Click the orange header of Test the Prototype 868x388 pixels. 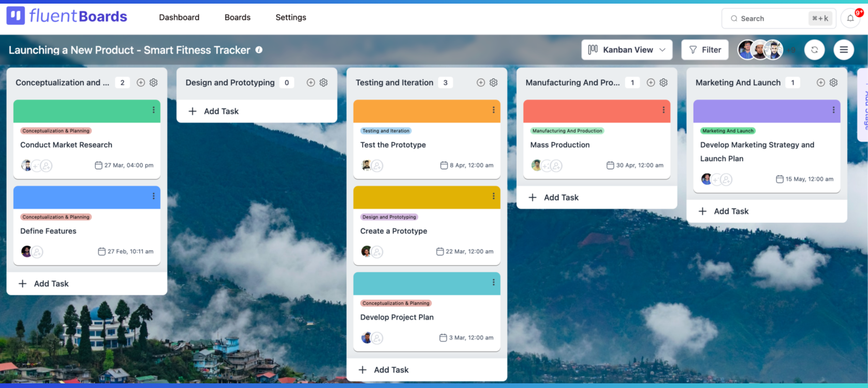coord(419,111)
